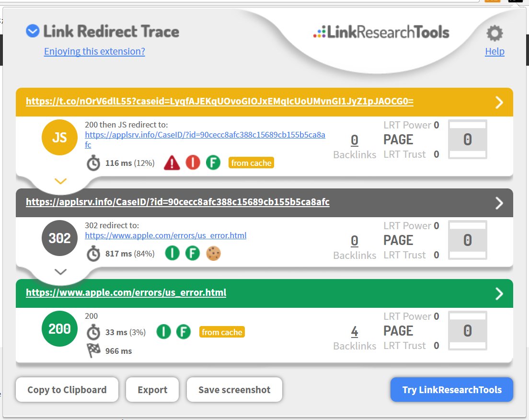Open the 302 redirect target apple.com link
The image size is (529, 420).
(x=166, y=235)
